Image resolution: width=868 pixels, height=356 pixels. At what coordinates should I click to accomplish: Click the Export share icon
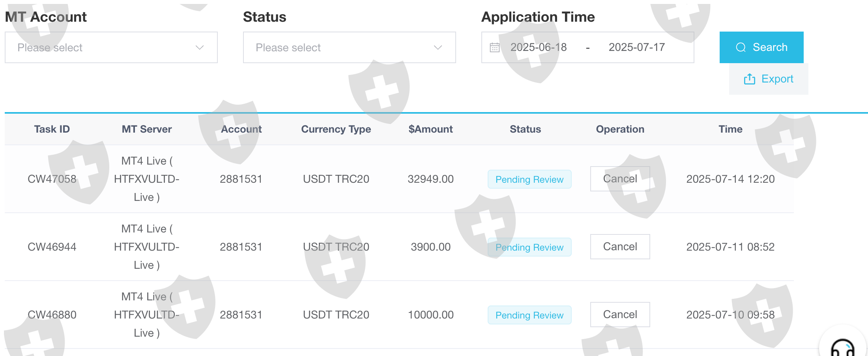(749, 79)
